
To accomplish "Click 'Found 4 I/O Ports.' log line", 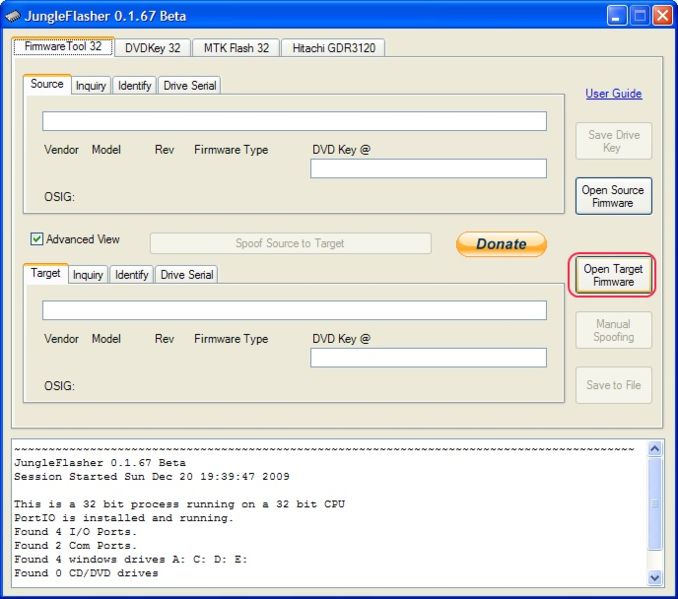I will [75, 532].
